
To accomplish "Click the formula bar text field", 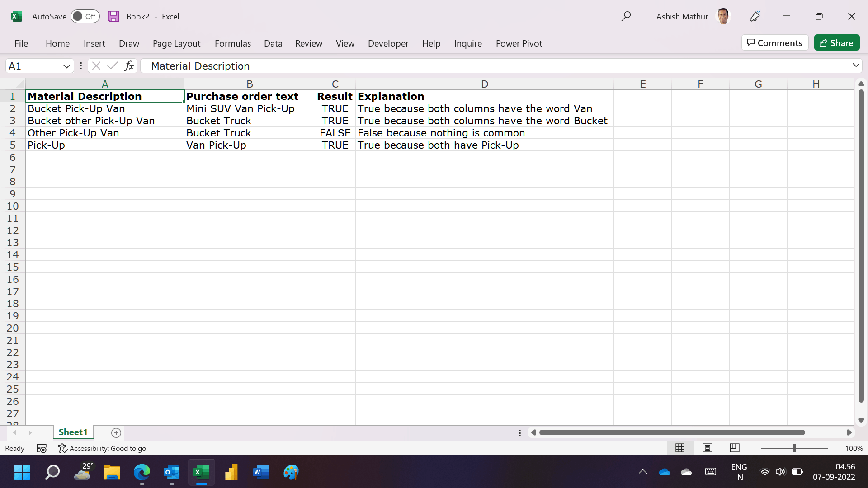I will [x=495, y=66].
